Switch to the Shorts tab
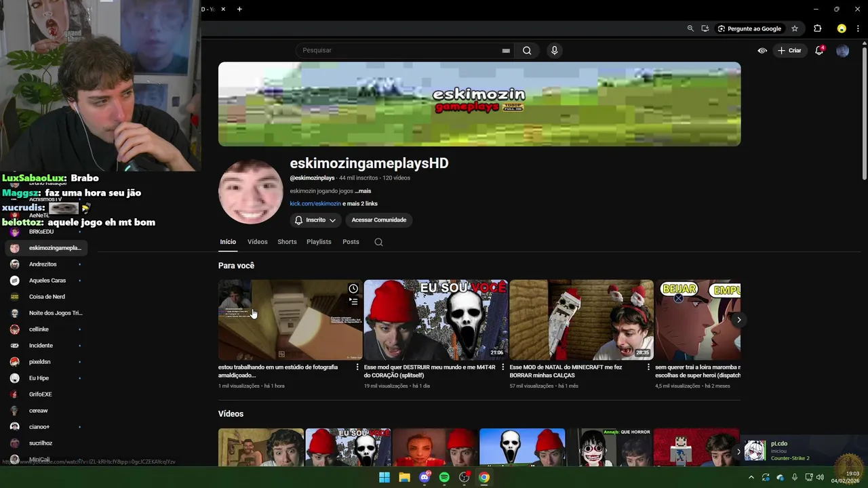The height and width of the screenshot is (488, 868). [x=287, y=242]
